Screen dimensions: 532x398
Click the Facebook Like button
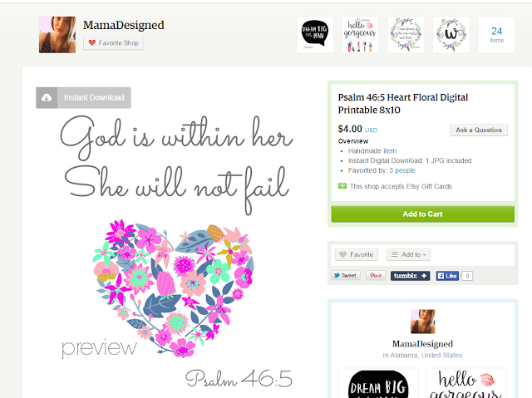447,276
